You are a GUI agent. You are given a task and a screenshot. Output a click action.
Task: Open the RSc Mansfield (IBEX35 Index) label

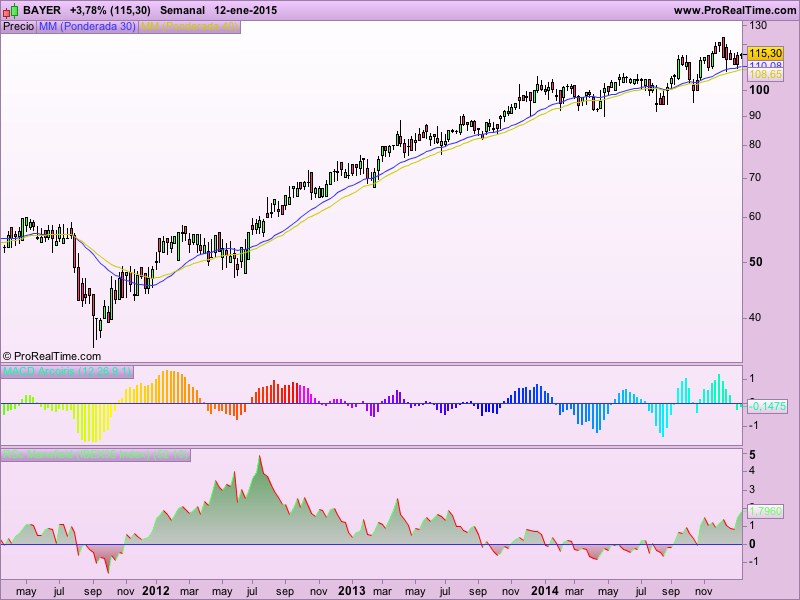point(96,455)
